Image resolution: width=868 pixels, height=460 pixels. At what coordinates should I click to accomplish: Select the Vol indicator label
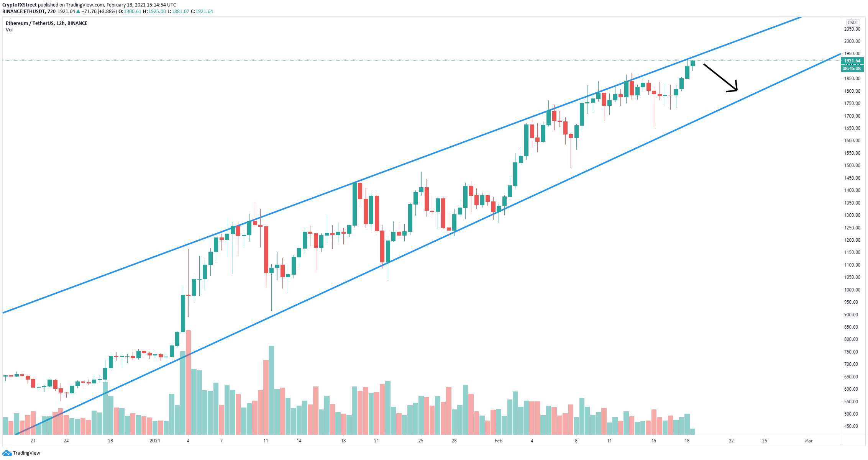pyautogui.click(x=9, y=30)
